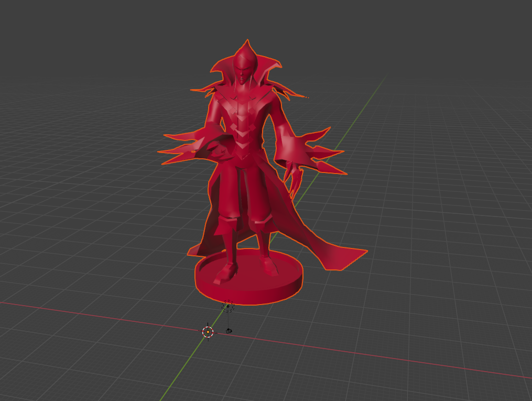The height and width of the screenshot is (401, 532).
Task: Select the small camera object
Action: click(229, 331)
